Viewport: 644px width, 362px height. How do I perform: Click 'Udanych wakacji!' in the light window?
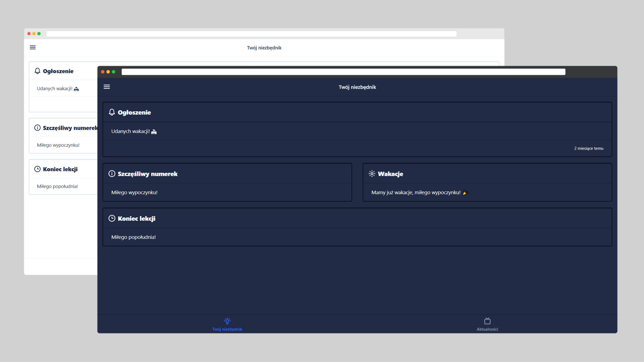pos(55,88)
